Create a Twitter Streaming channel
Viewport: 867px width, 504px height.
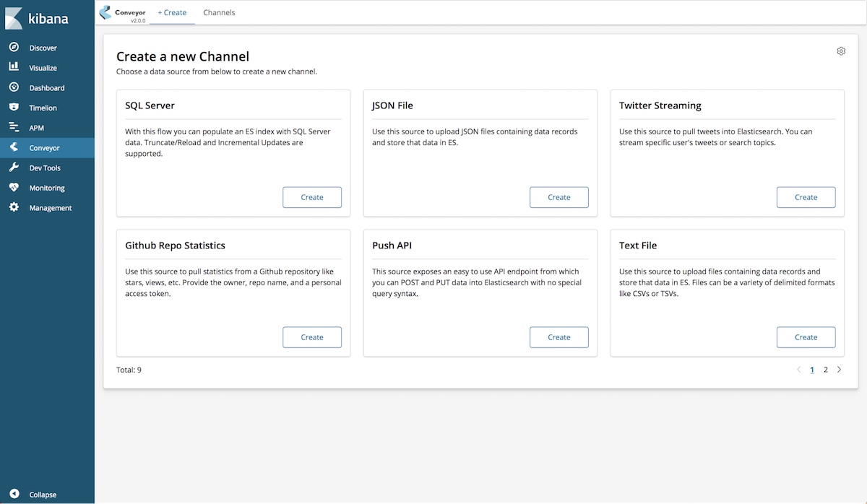coord(806,197)
